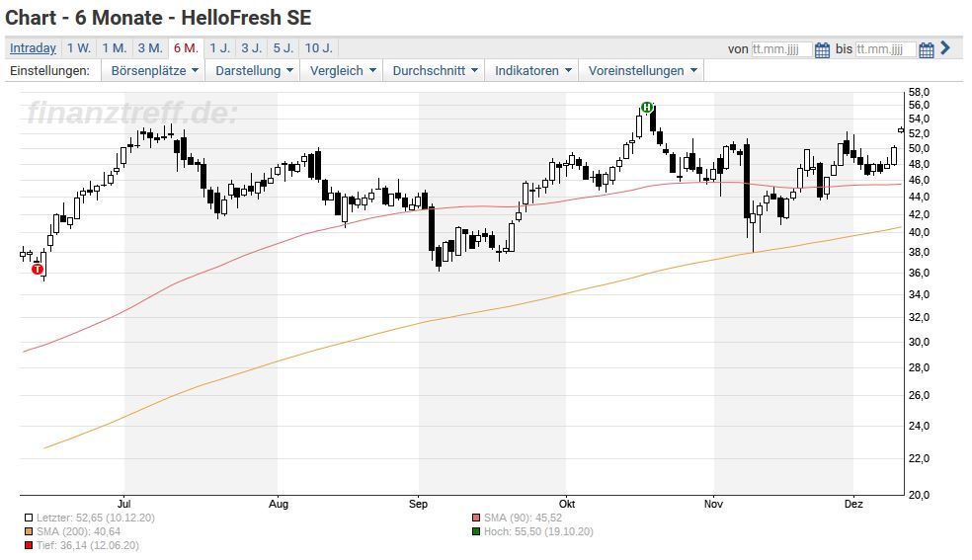The height and width of the screenshot is (560, 972).
Task: Open the Durchschnitt dropdown menu
Action: [435, 71]
